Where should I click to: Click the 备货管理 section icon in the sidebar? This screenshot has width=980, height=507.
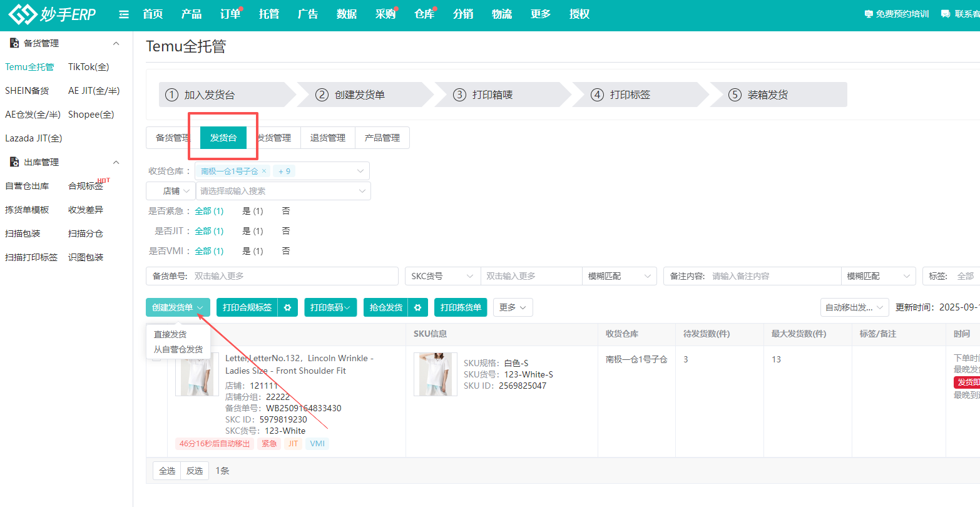(x=14, y=43)
